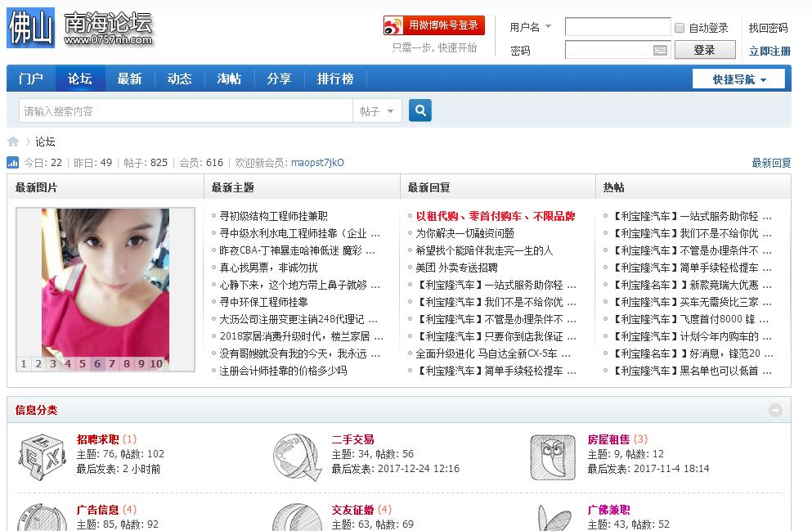Select the 论坛 nav tab
The width and height of the screenshot is (812, 531).
80,79
